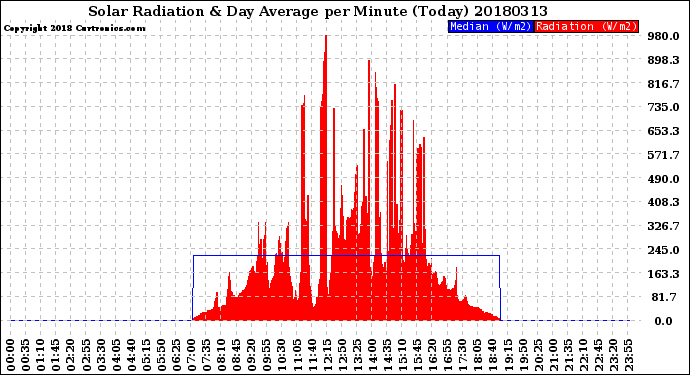Viewport: 690px width, 375px height.
Task: Click the Copyright 2018 Cartronics.com text
Action: (x=74, y=28)
